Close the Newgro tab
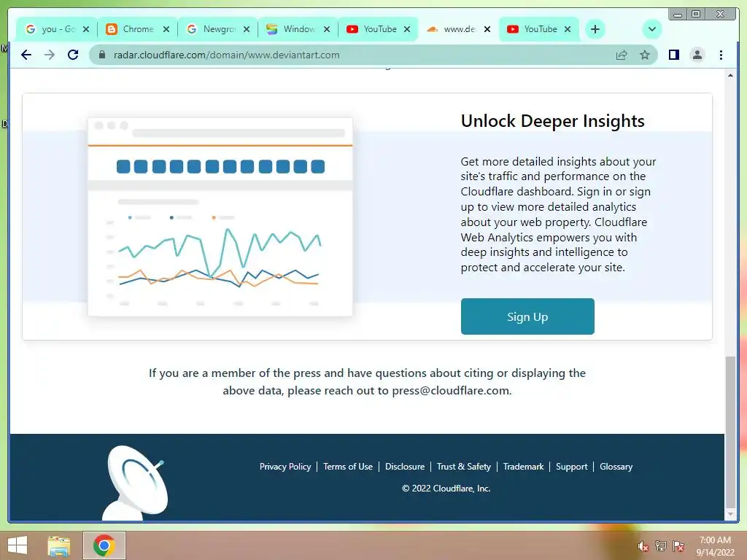 (x=247, y=29)
